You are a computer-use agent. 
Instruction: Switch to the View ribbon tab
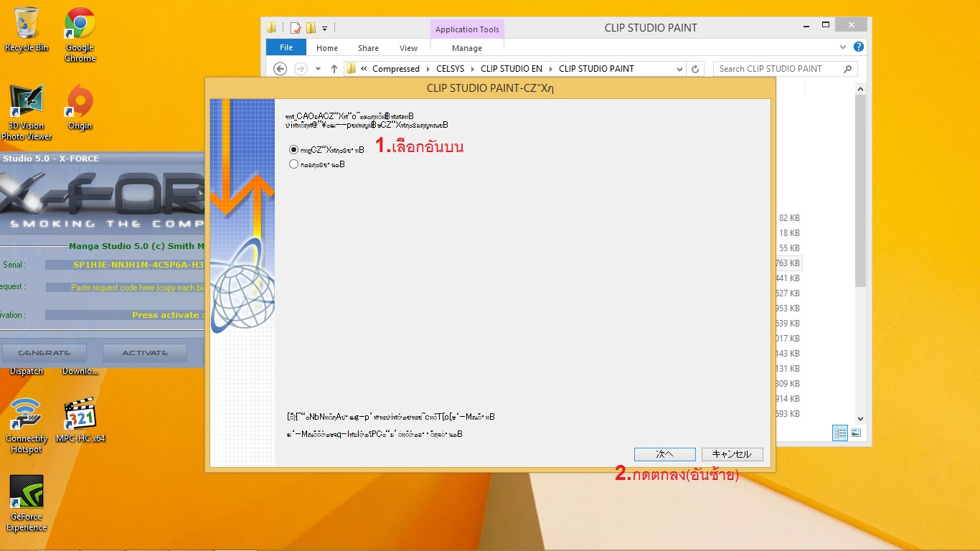coord(409,48)
